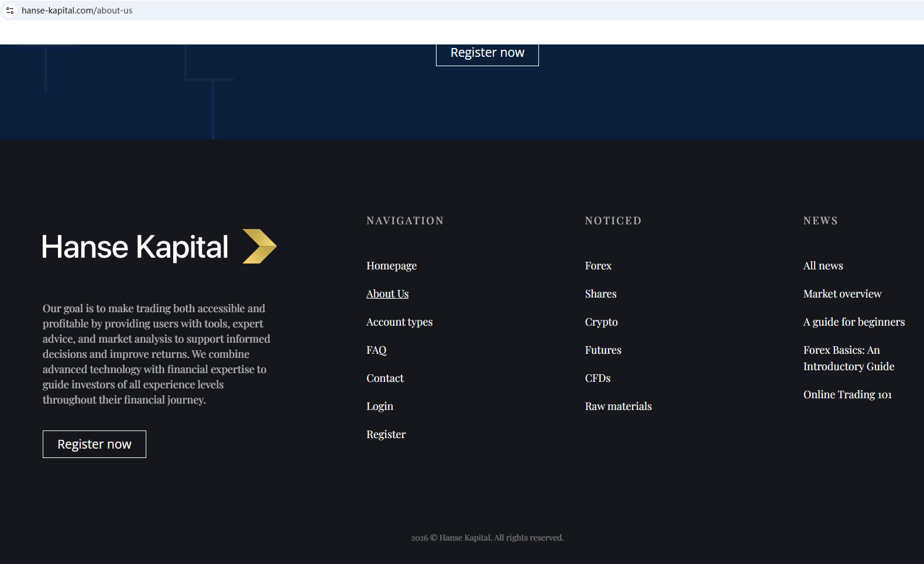Click the site information icon in address bar
The height and width of the screenshot is (564, 924).
pyautogui.click(x=10, y=11)
